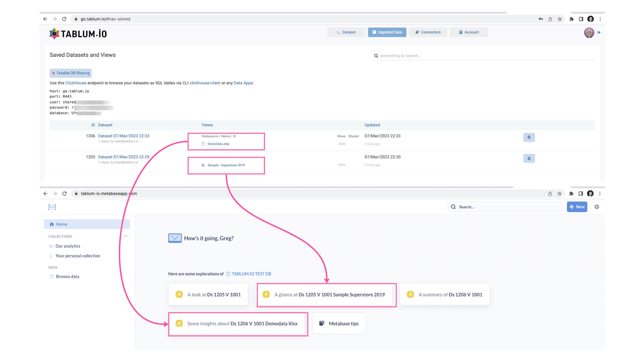This screenshot has width=644, height=362.
Task: Click the ID column header
Action: [x=93, y=125]
